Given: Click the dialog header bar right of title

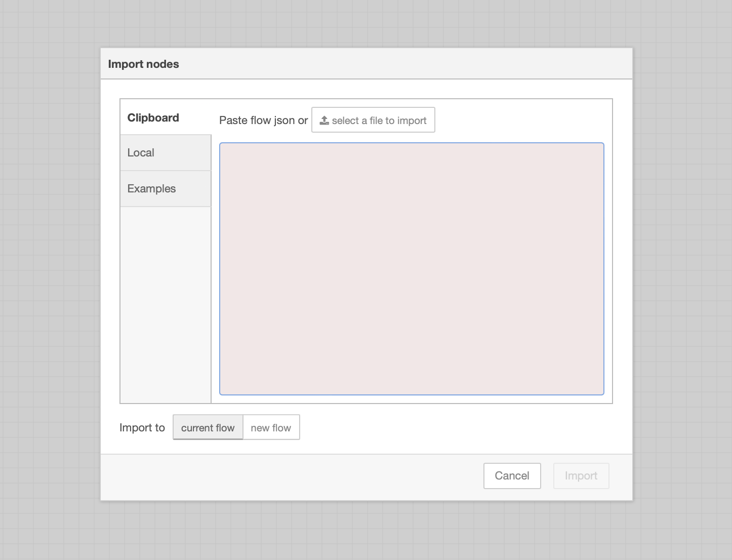Looking at the screenshot, I should tap(405, 64).
